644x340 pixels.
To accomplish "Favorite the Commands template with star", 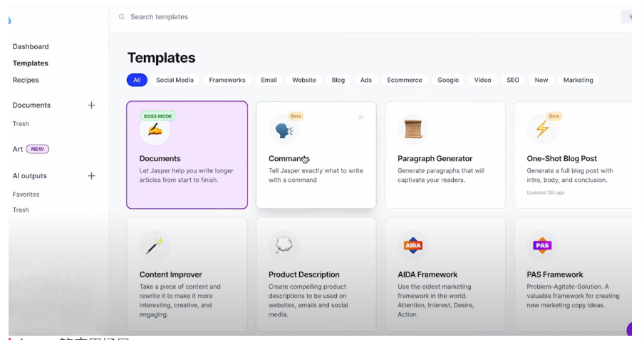I will [x=360, y=117].
